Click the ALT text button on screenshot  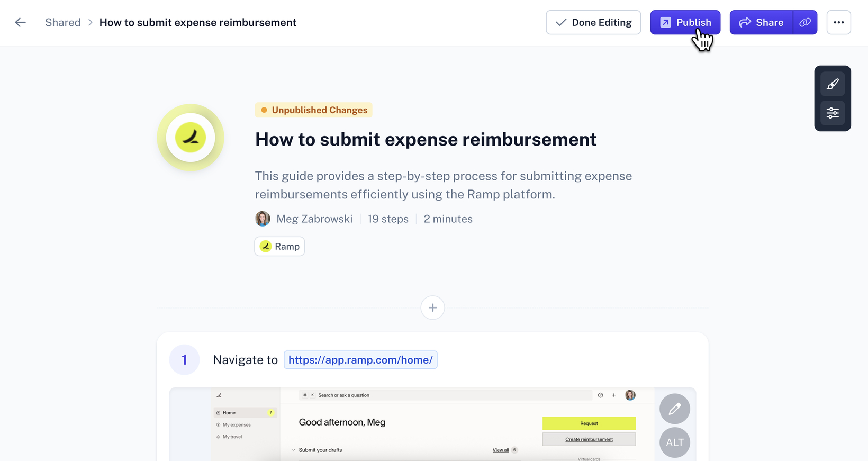point(675,442)
